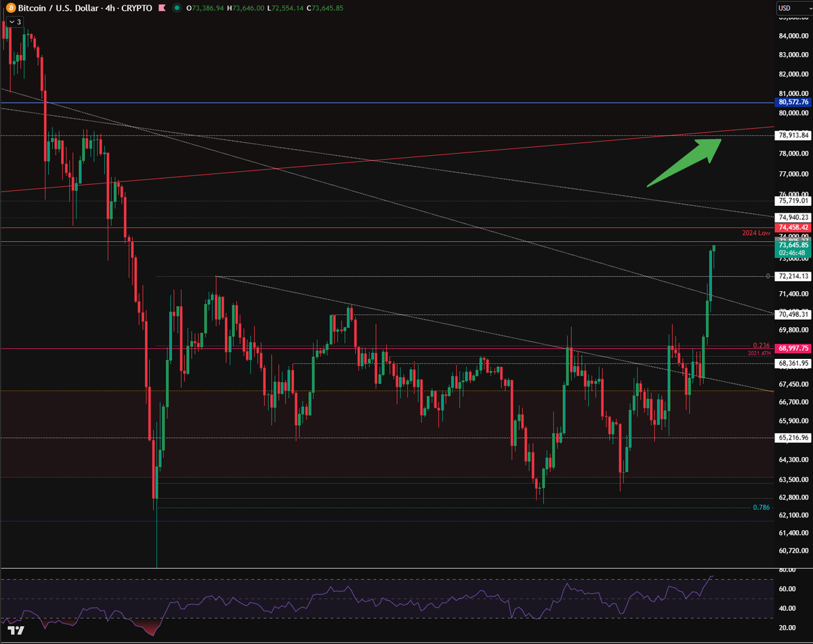
Task: Click the green current price label 73,645.85
Action: [793, 245]
